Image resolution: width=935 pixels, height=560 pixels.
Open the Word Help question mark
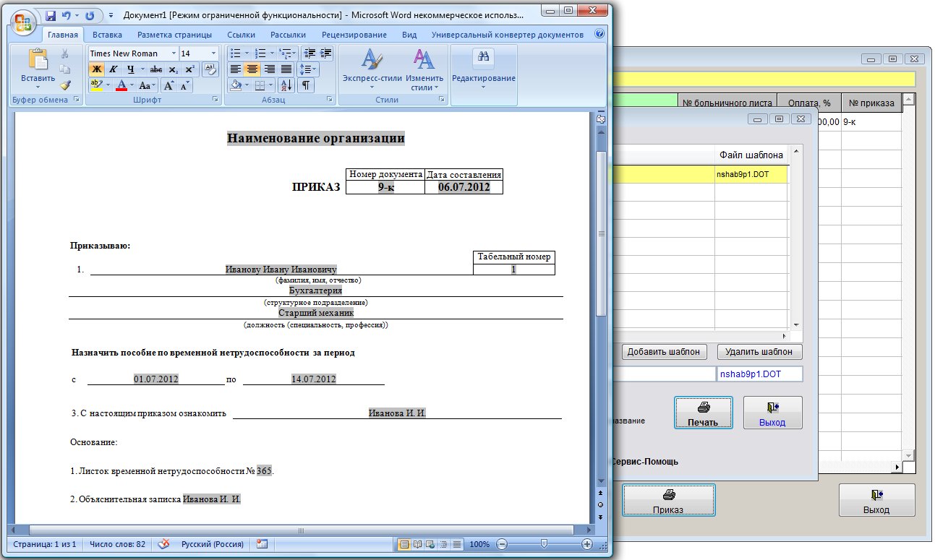coord(599,34)
